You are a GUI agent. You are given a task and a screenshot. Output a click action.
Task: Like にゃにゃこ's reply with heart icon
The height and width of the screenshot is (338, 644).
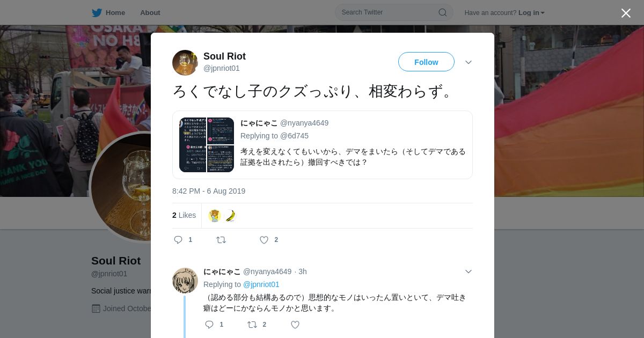coord(295,325)
